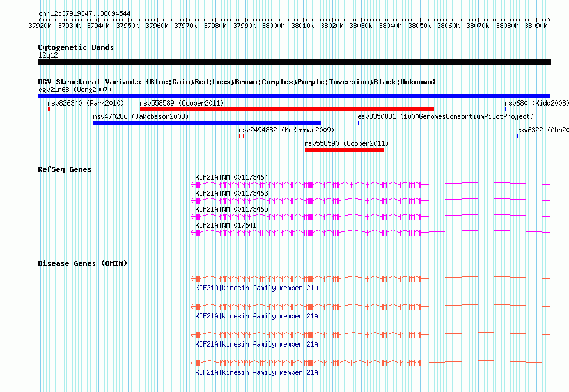Select the small blue esv3350881 marker

[359, 123]
